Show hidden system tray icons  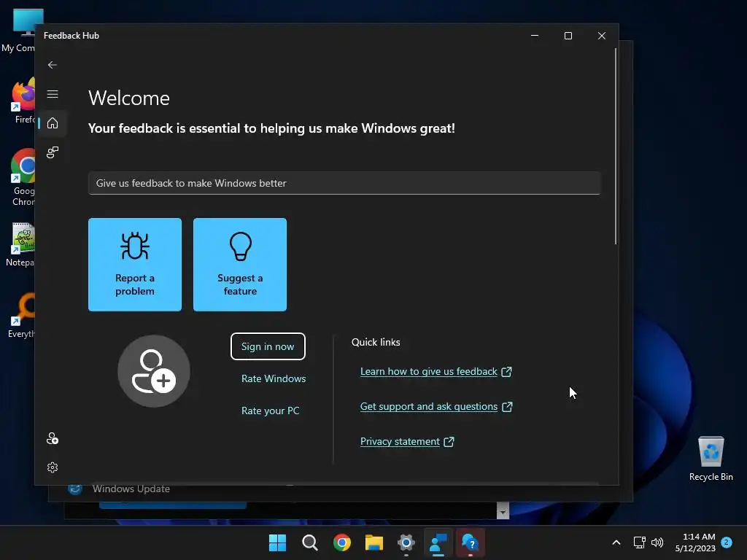pos(616,542)
